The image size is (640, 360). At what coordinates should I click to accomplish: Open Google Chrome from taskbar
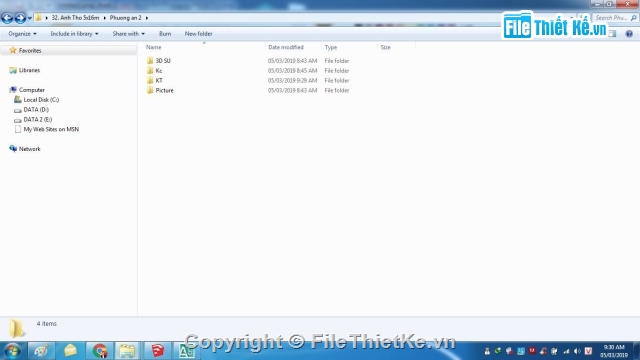(100, 351)
